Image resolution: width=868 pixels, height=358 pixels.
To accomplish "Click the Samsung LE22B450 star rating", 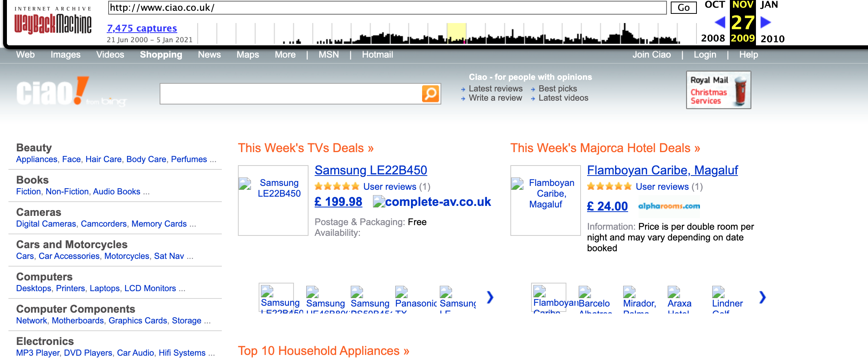I will (337, 187).
